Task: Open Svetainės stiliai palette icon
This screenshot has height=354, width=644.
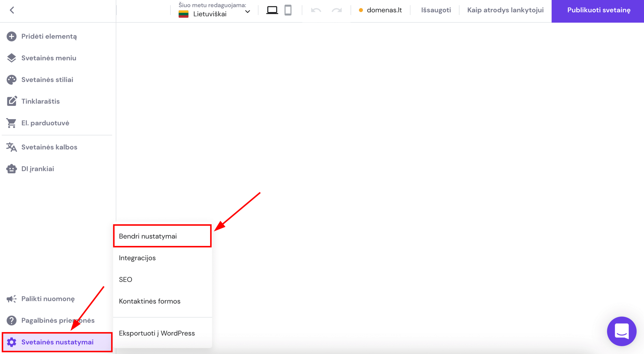Action: click(x=12, y=80)
